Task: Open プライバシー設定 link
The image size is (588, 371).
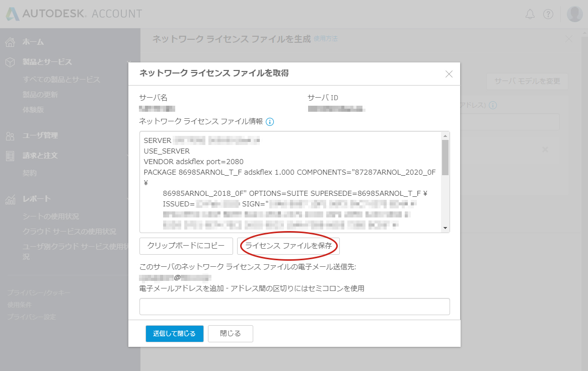Action: click(x=32, y=317)
